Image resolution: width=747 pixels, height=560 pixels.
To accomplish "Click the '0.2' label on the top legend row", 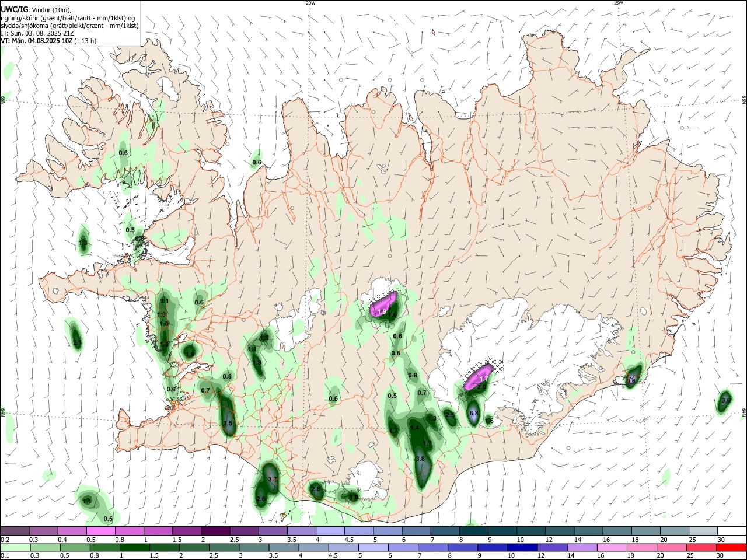I will tap(5, 540).
